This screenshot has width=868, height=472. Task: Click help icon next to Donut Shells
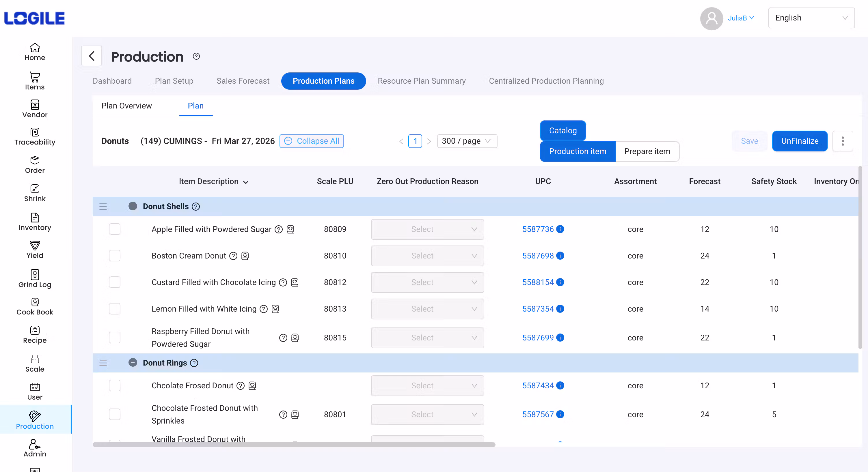pos(196,206)
